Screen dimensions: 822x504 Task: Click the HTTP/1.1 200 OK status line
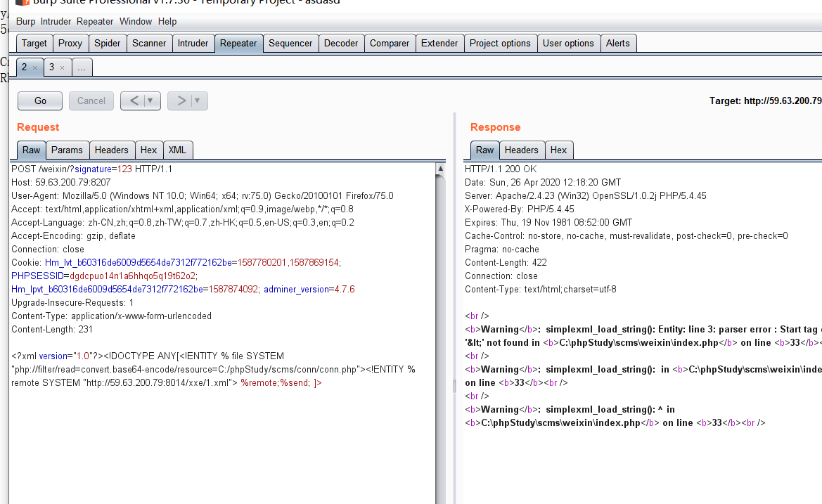coord(501,169)
